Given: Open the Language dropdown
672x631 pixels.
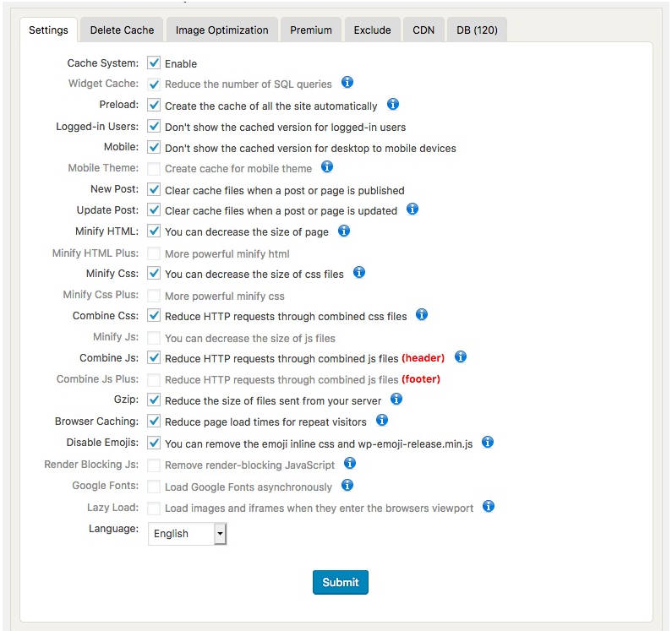Looking at the screenshot, I should 187,533.
